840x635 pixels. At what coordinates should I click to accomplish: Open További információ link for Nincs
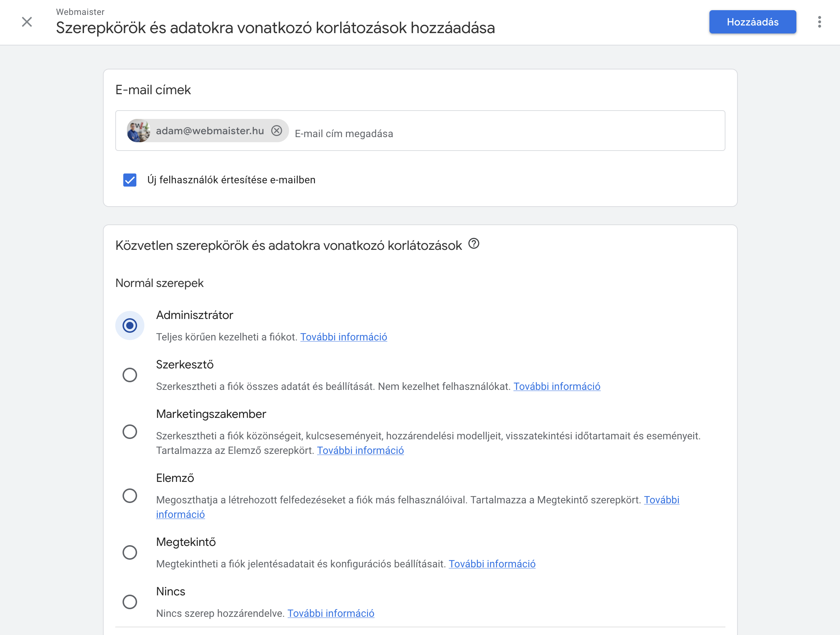click(331, 613)
